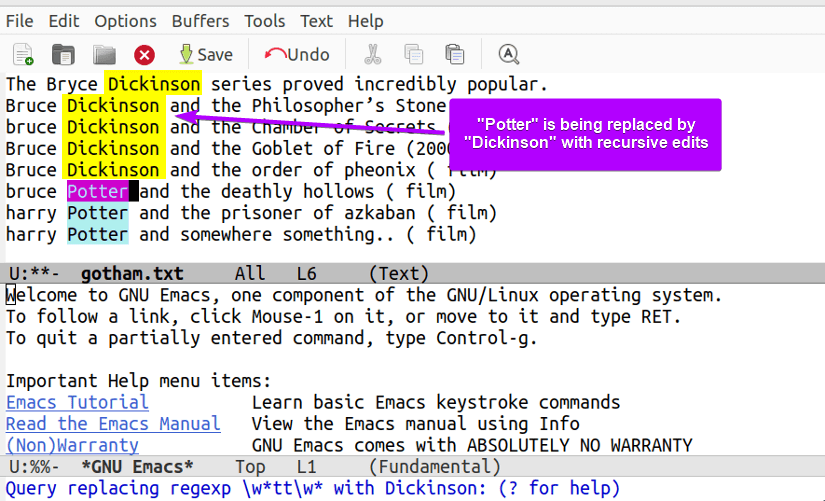Viewport: 825px width, 501px height.
Task: Open Read the Emacs Manual link
Action: point(113,424)
